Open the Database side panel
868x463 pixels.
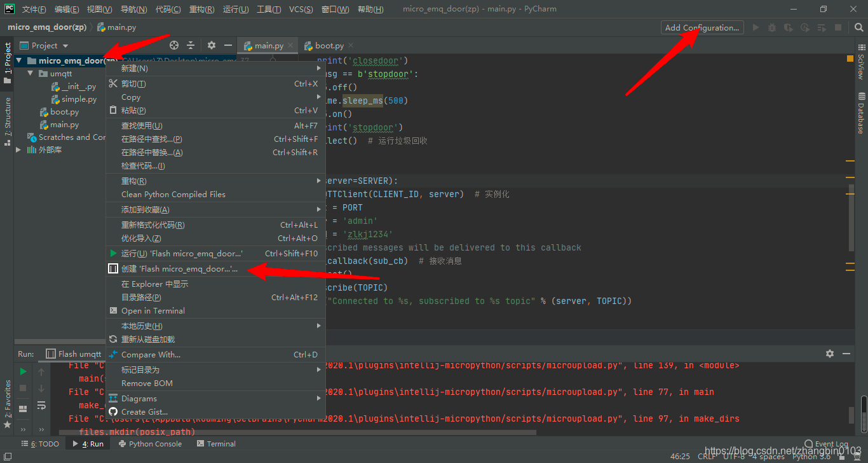tap(861, 112)
